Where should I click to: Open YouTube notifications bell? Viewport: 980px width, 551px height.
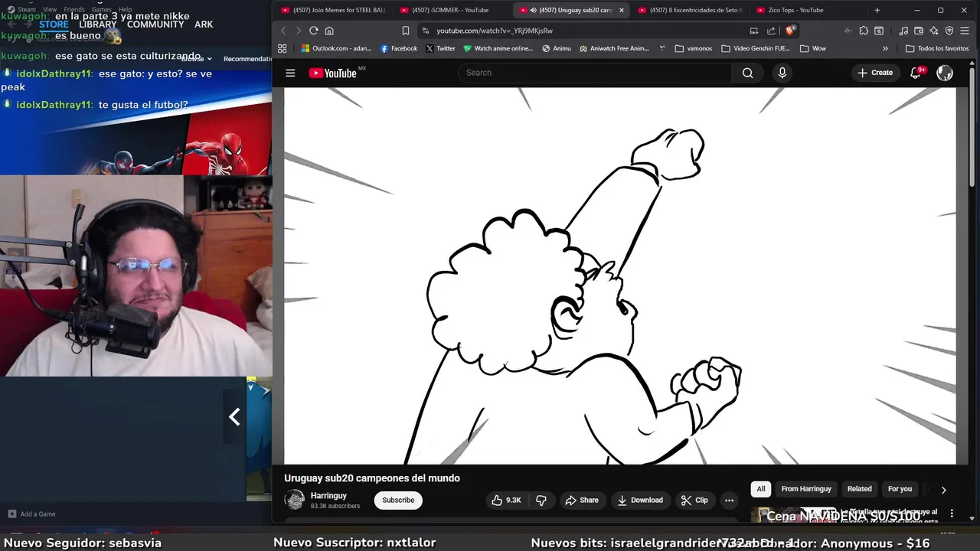(915, 73)
